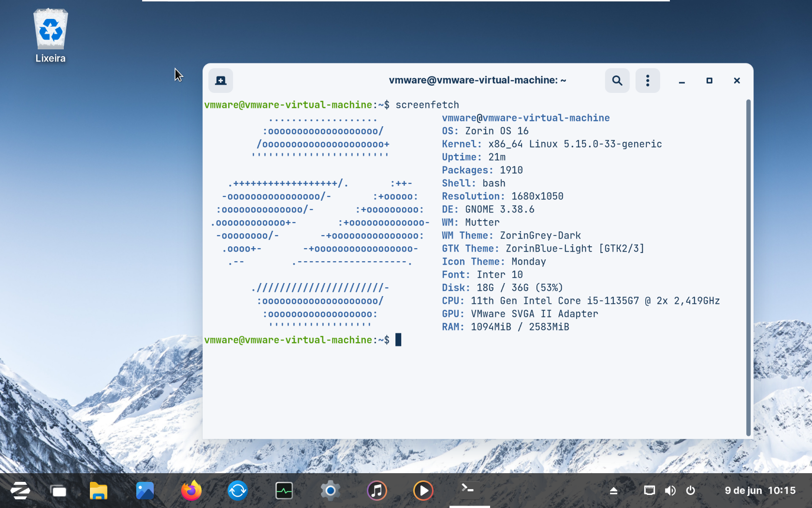Launch the video player from taskbar
812x508 pixels.
(x=423, y=491)
